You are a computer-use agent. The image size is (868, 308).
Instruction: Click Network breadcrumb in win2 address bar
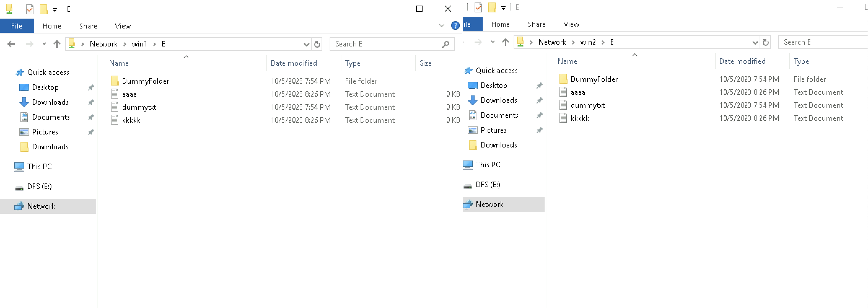click(552, 42)
